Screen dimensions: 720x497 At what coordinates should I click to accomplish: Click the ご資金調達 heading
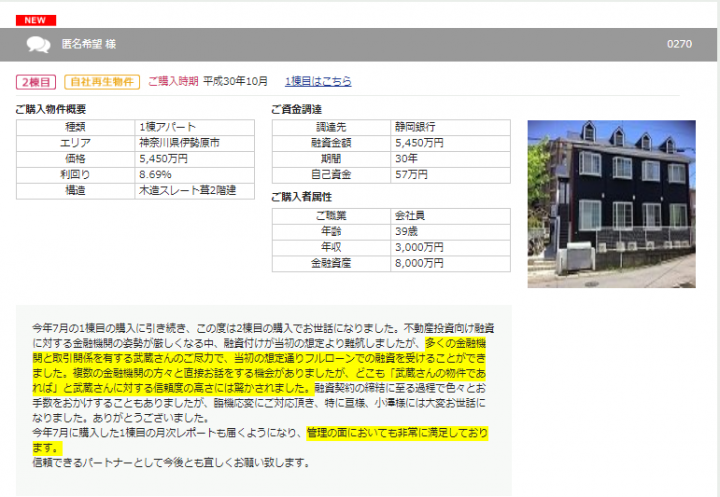296,109
